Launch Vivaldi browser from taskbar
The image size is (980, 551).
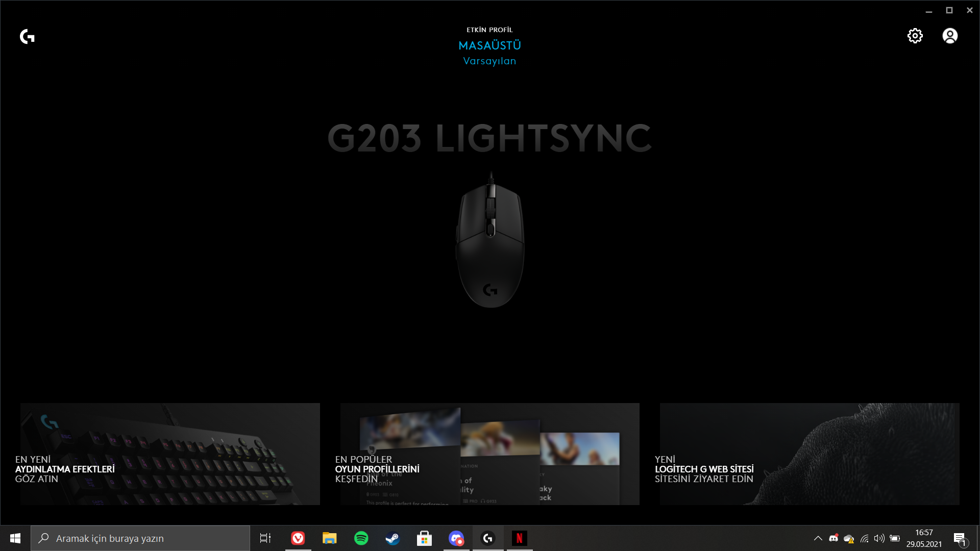coord(298,538)
